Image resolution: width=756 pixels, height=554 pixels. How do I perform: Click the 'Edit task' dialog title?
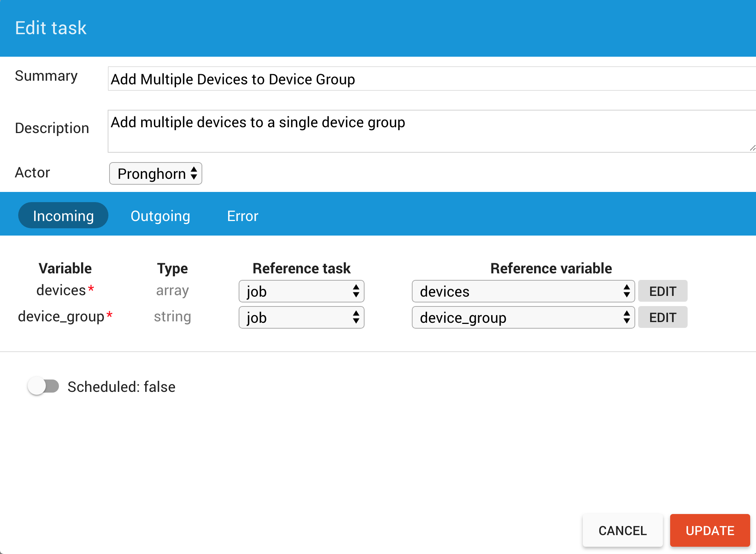pos(51,28)
